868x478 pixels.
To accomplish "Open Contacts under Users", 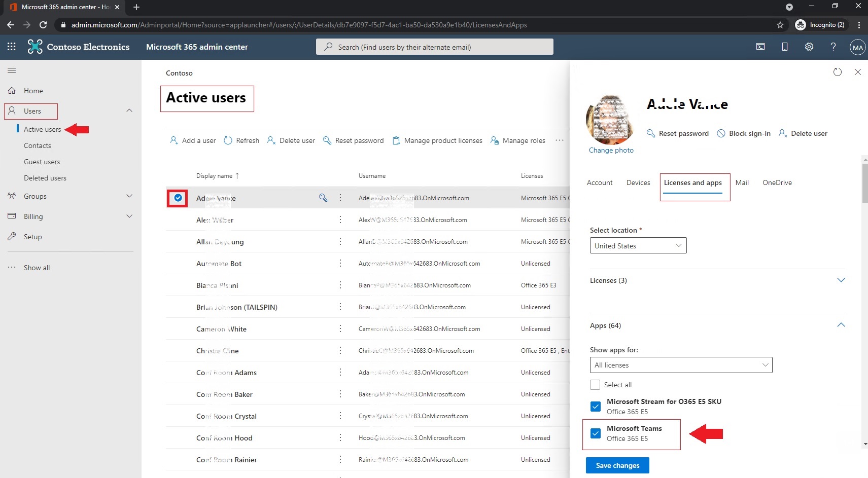I will (38, 145).
